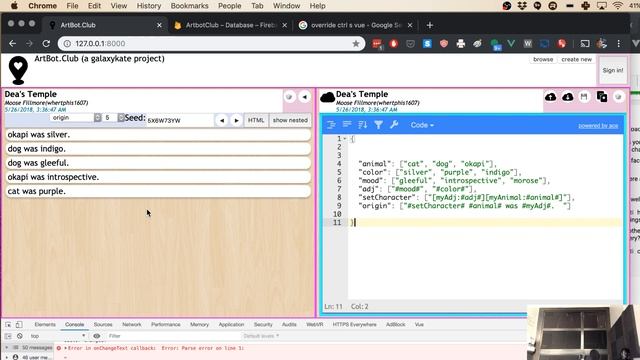Toggle HTML output mode
The image size is (640, 360).
point(256,120)
